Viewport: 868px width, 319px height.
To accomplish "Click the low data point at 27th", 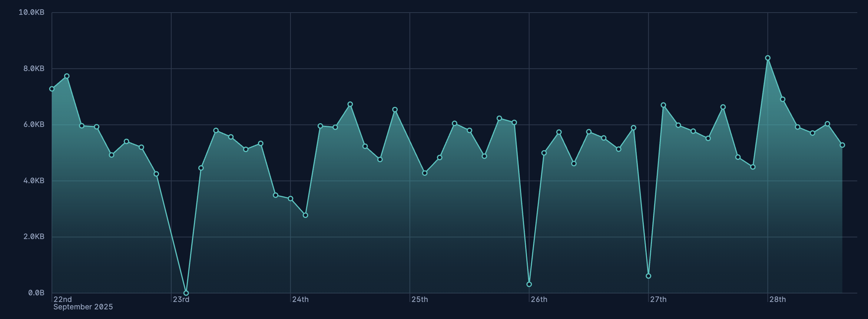I will (x=648, y=276).
